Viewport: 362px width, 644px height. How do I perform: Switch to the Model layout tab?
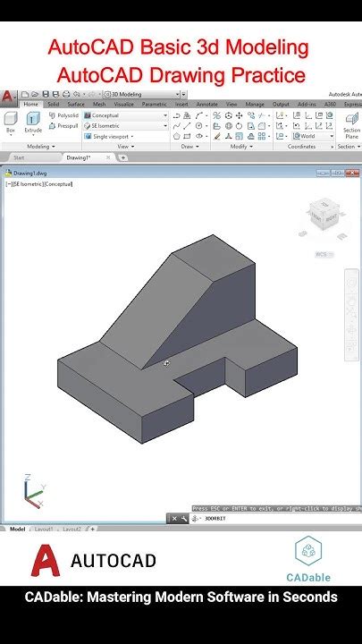(x=17, y=530)
